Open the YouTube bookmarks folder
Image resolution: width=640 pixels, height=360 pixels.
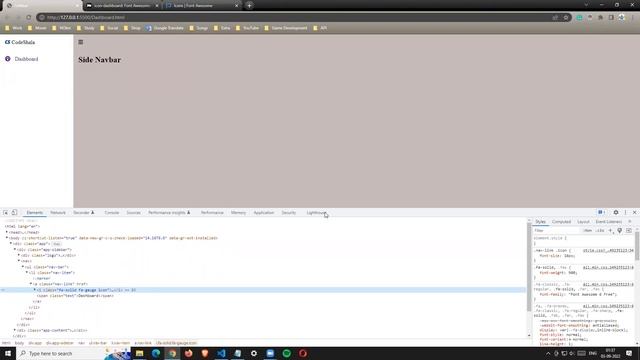[x=247, y=28]
